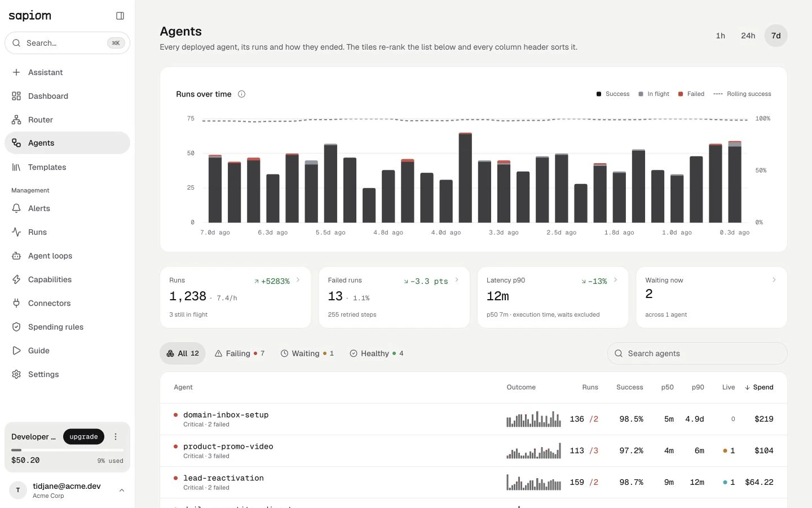Focus the Search agents field

click(697, 353)
